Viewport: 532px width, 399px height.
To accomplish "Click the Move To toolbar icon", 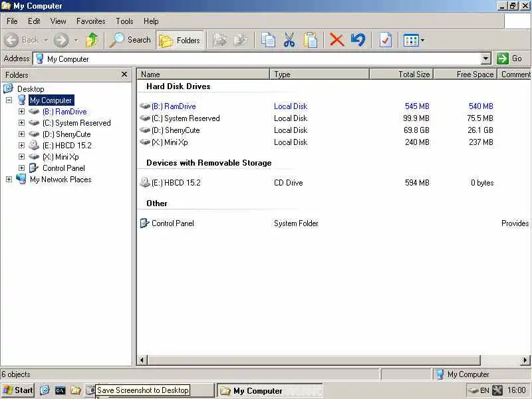I will tap(220, 40).
